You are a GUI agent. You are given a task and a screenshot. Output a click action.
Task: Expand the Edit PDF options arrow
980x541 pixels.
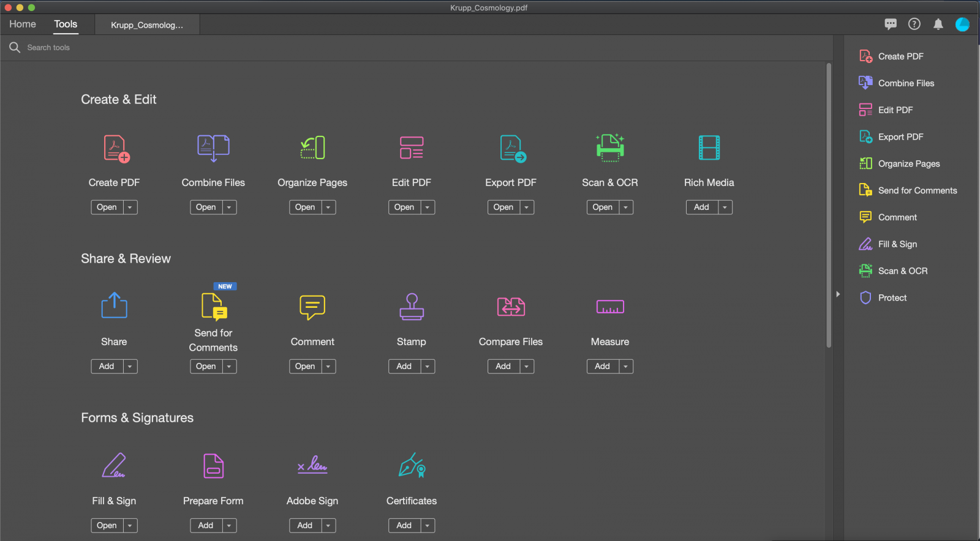click(428, 207)
